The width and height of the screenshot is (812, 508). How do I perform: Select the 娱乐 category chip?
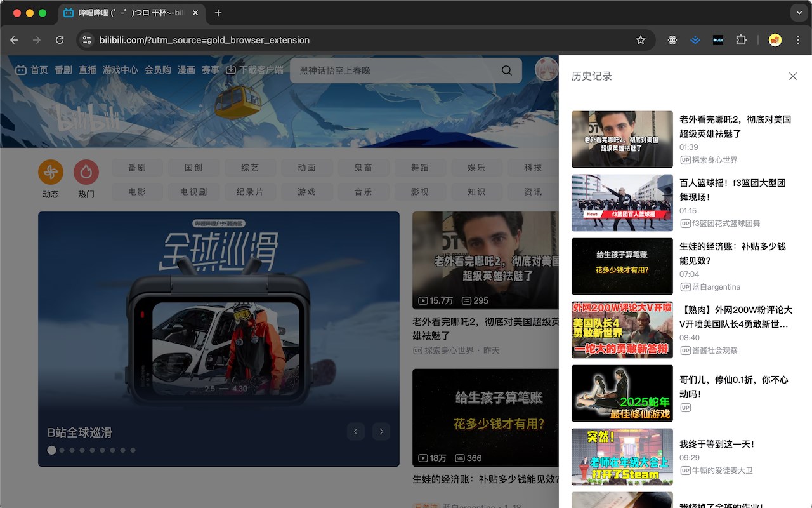[476, 168]
